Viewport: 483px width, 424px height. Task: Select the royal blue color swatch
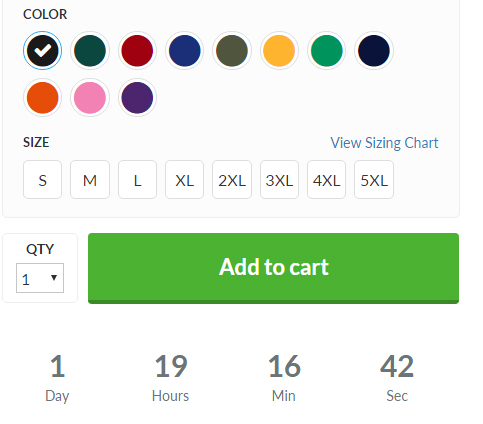[185, 50]
